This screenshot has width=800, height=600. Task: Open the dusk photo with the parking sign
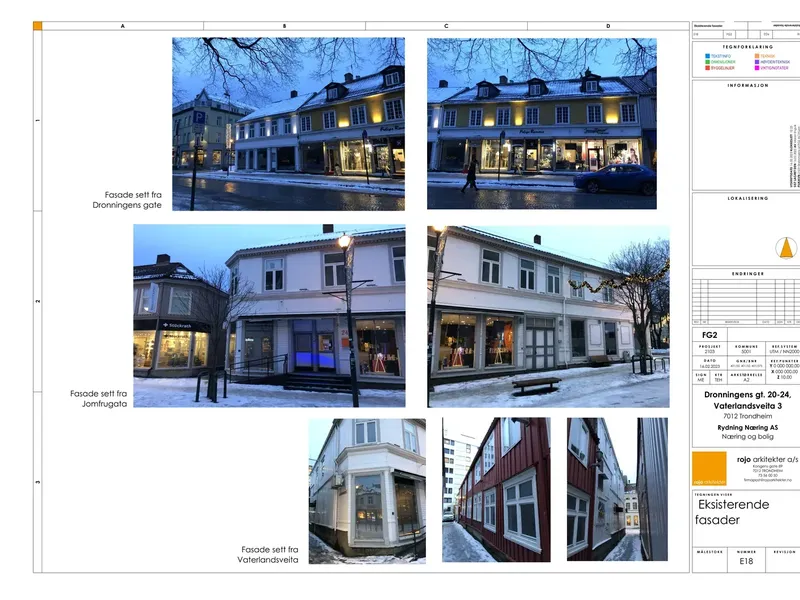click(288, 123)
